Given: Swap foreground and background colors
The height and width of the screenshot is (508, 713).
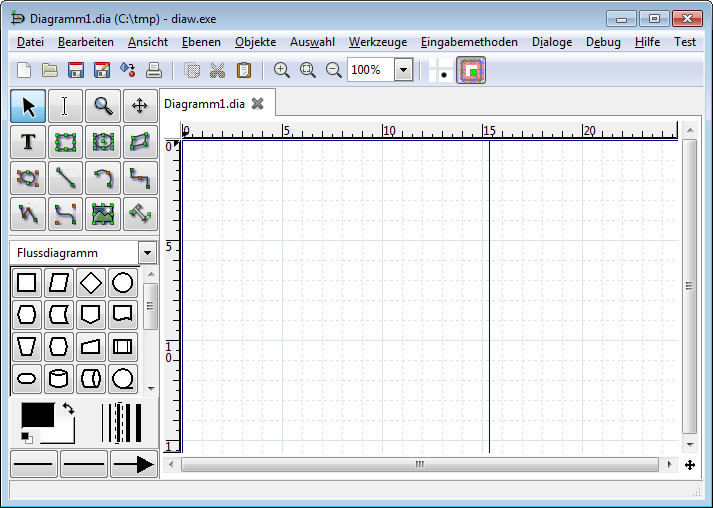Looking at the screenshot, I should [x=68, y=409].
